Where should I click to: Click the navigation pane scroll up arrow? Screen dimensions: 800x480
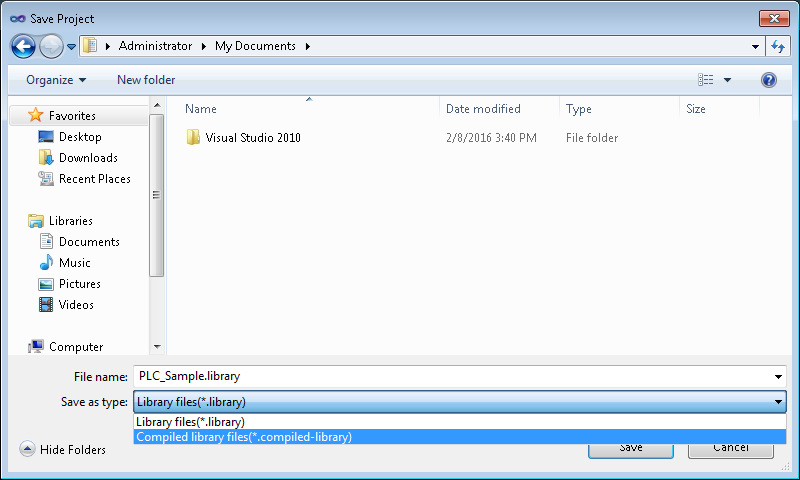click(157, 105)
